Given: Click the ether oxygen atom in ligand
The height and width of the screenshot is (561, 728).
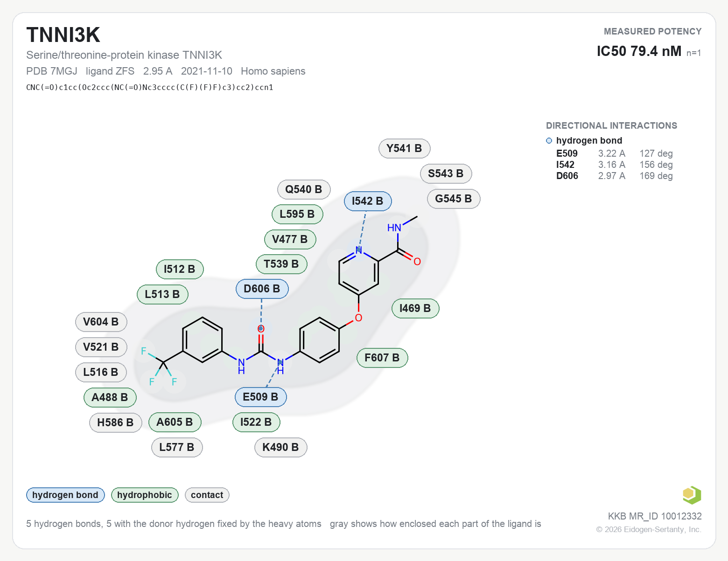Looking at the screenshot, I should click(358, 318).
